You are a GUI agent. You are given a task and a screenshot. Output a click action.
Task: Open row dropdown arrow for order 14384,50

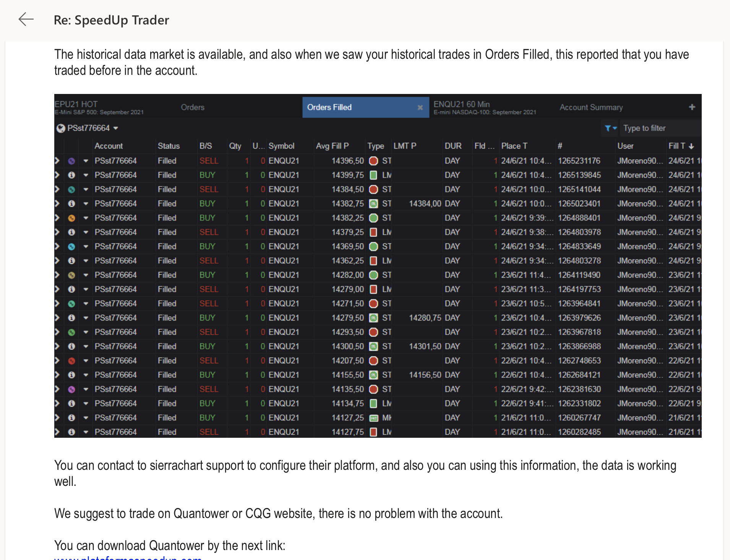(x=86, y=189)
